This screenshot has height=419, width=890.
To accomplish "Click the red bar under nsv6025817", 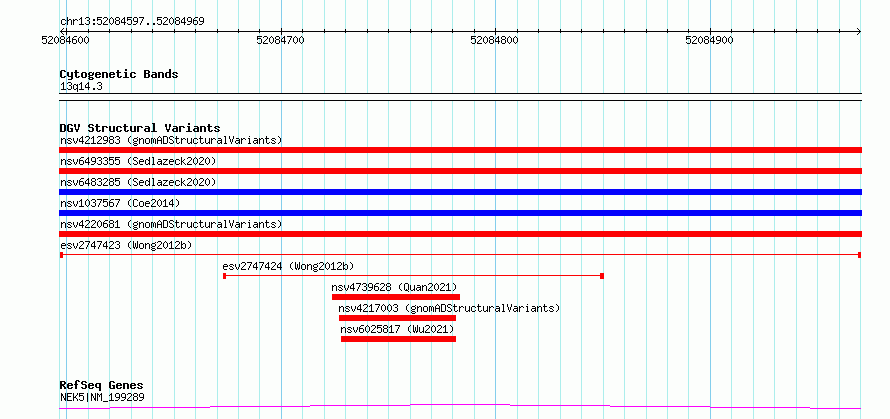I will point(398,339).
